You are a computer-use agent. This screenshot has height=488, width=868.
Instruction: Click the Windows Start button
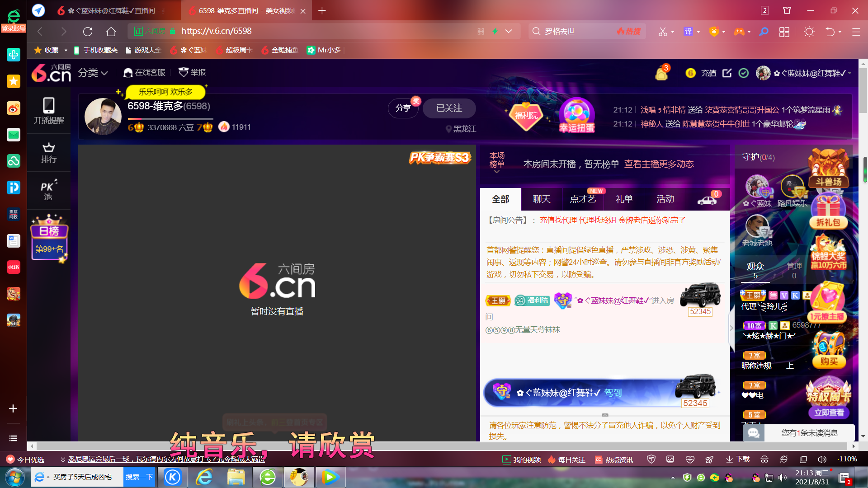[x=15, y=477]
